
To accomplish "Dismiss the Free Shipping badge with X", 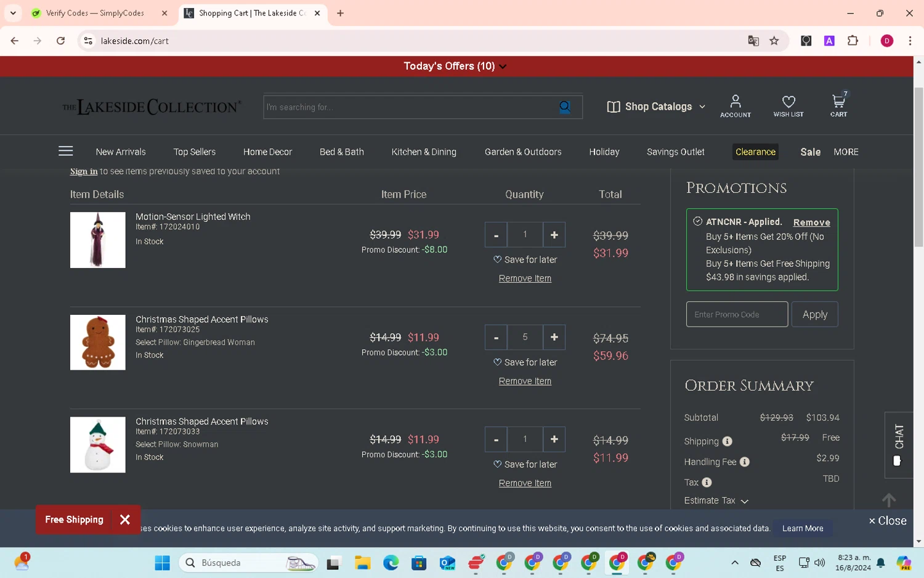I will tap(125, 519).
